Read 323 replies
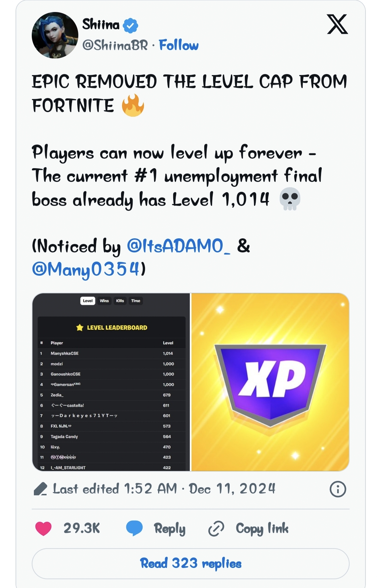This screenshot has width=381, height=588. [190, 563]
